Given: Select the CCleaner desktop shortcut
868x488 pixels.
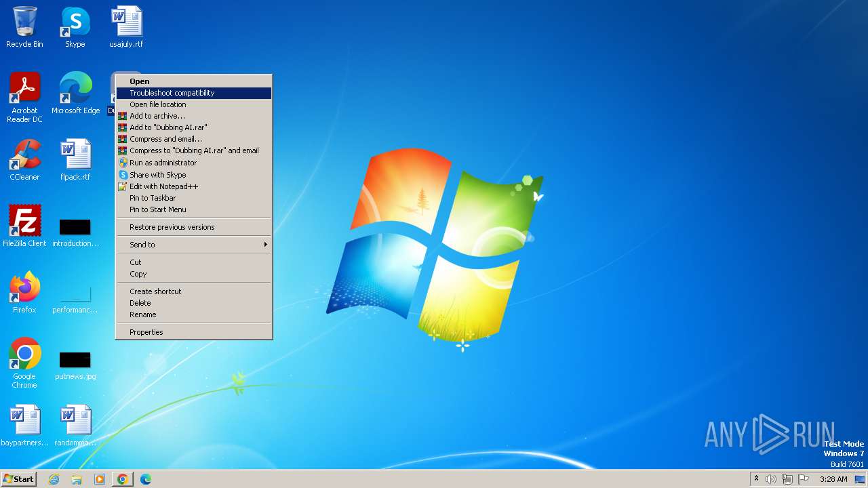Looking at the screenshot, I should 24,160.
